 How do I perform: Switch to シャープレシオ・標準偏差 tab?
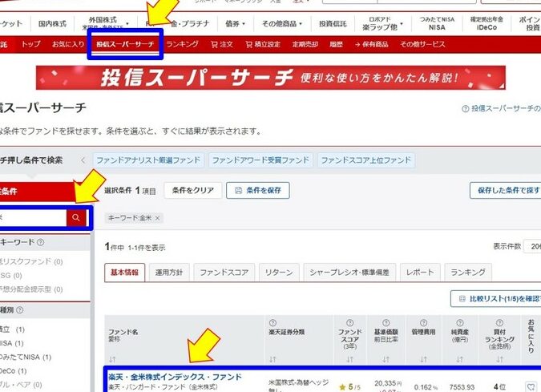pos(349,273)
